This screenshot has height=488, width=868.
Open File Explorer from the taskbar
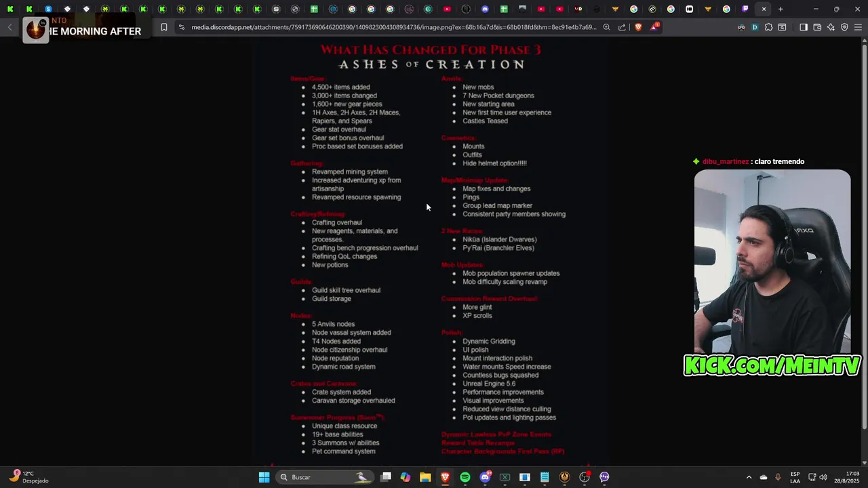425,477
